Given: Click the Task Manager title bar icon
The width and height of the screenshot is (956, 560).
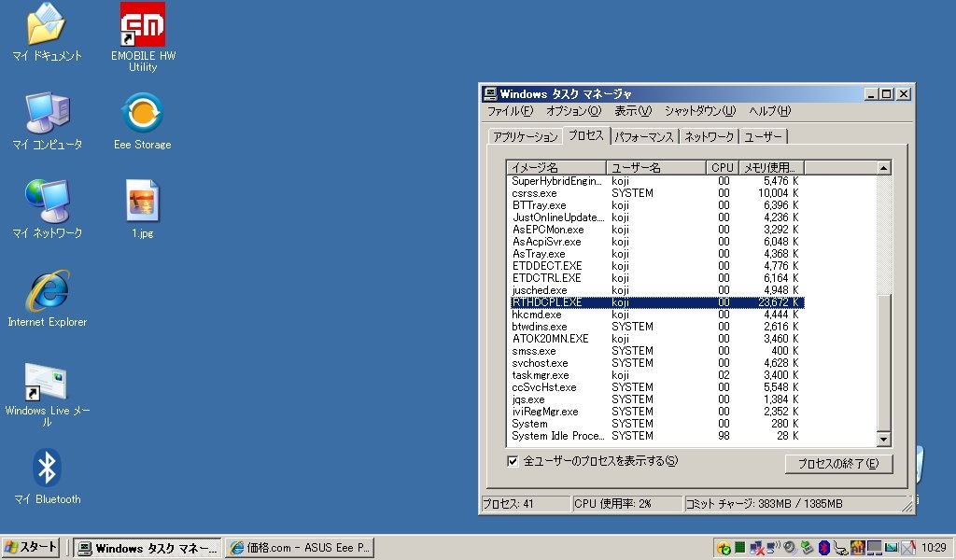Looking at the screenshot, I should (x=489, y=94).
